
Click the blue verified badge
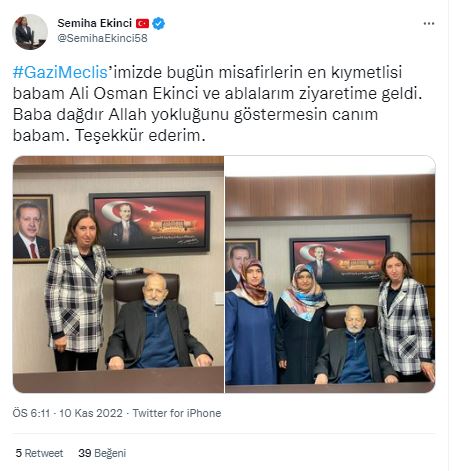(x=159, y=23)
